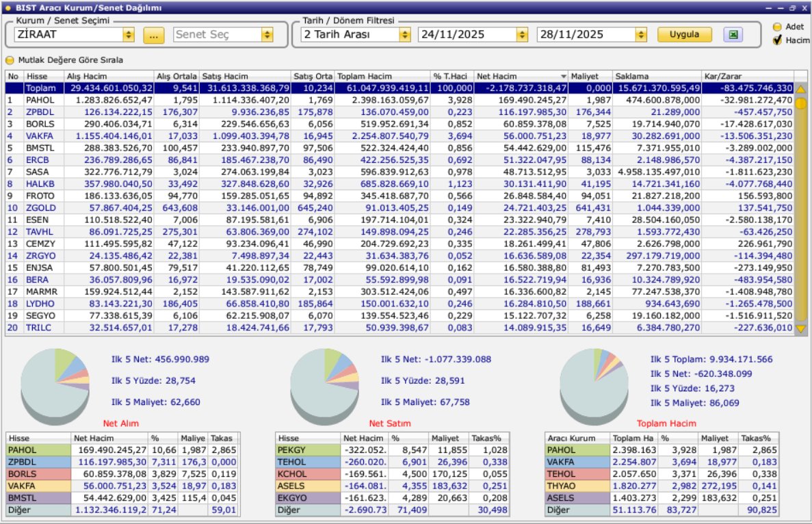Click the Excel export icon
Image resolution: width=812 pixels, height=524 pixels.
pos(733,35)
